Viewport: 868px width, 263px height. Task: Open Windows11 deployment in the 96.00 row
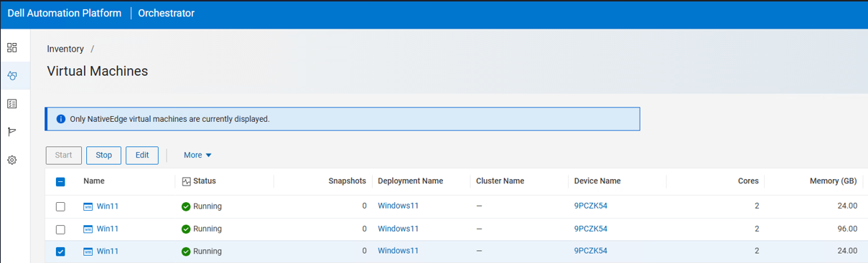click(398, 229)
